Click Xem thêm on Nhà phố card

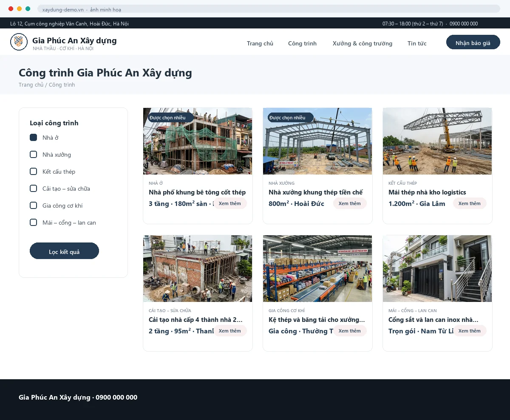tap(230, 203)
